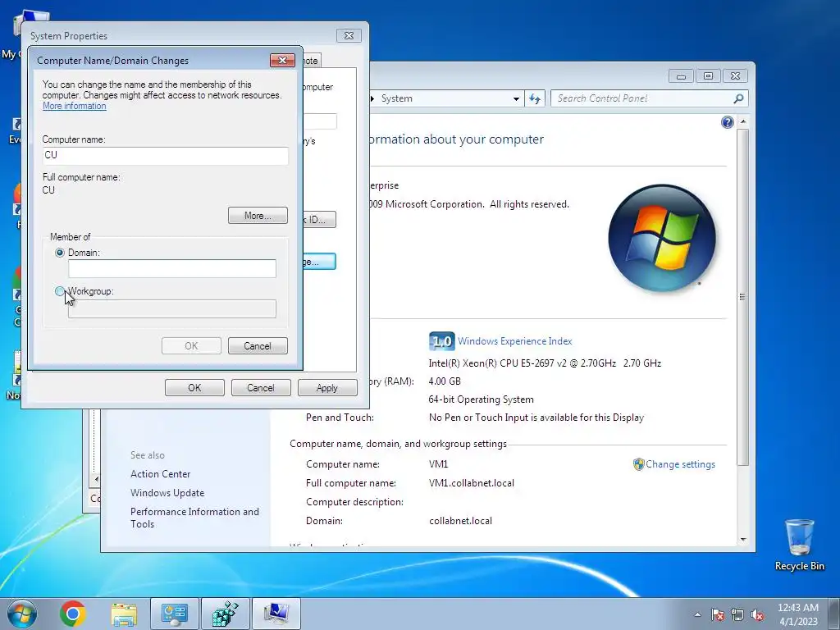Open the More information link

75,106
